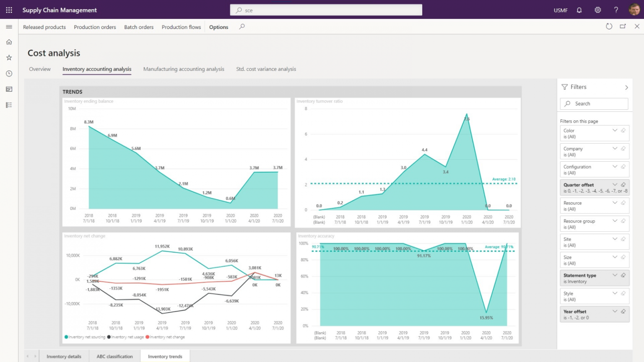Open Favorites star in sidebar

coord(9,58)
